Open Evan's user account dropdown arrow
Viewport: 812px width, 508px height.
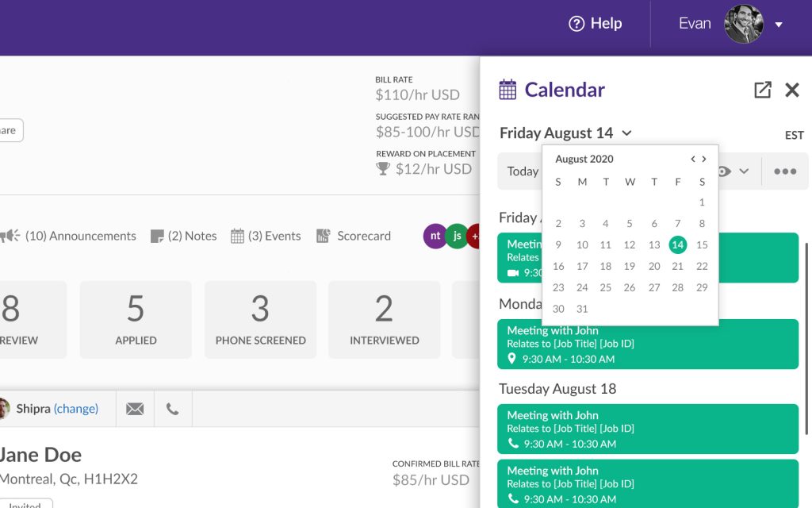[779, 25]
